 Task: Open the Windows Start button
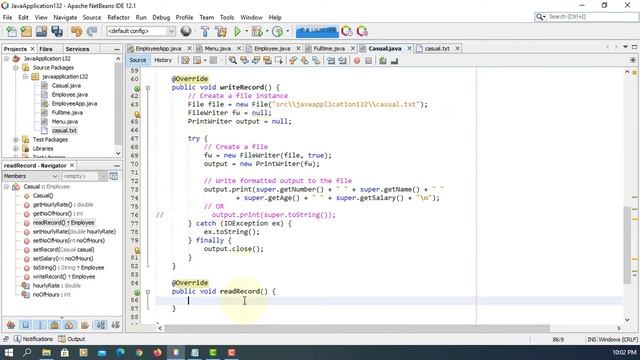tap(9, 352)
